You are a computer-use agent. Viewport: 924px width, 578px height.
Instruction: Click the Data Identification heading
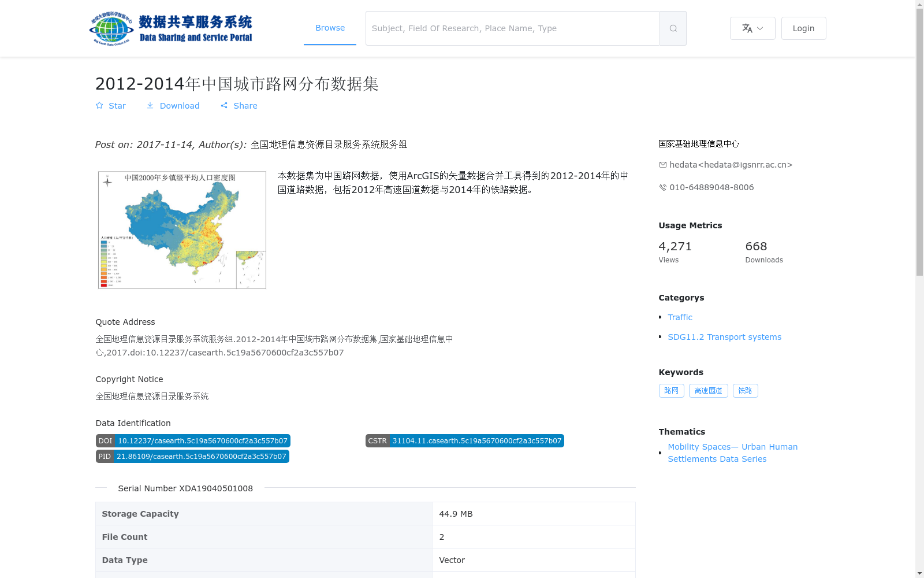tap(133, 423)
